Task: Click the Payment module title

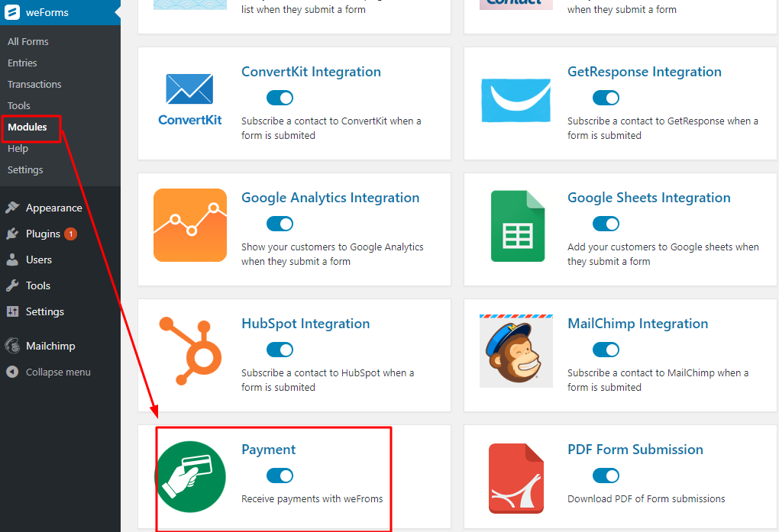Action: tap(268, 450)
